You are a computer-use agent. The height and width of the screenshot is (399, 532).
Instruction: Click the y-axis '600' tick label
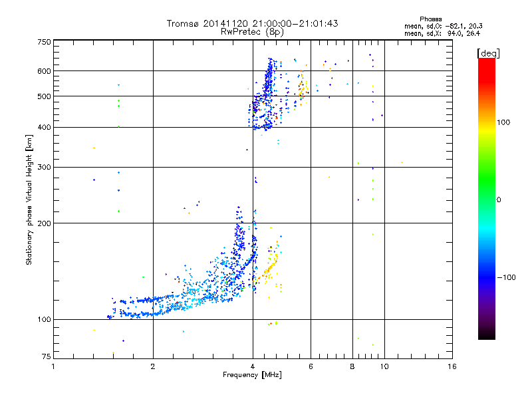[x=44, y=71]
